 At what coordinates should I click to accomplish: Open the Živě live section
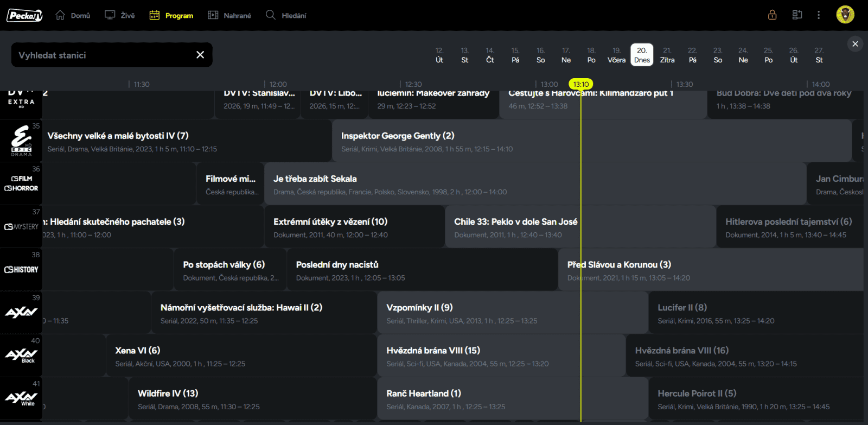(120, 15)
